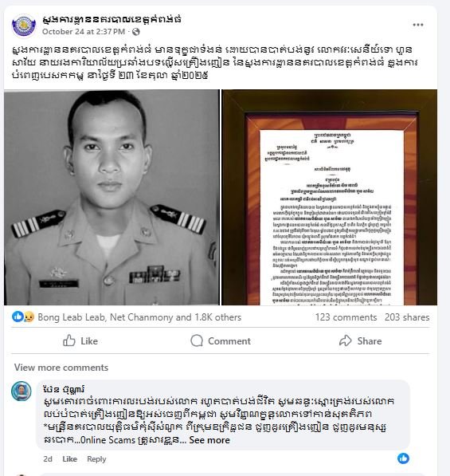Click the Comment speech-bubble button

[221, 341]
